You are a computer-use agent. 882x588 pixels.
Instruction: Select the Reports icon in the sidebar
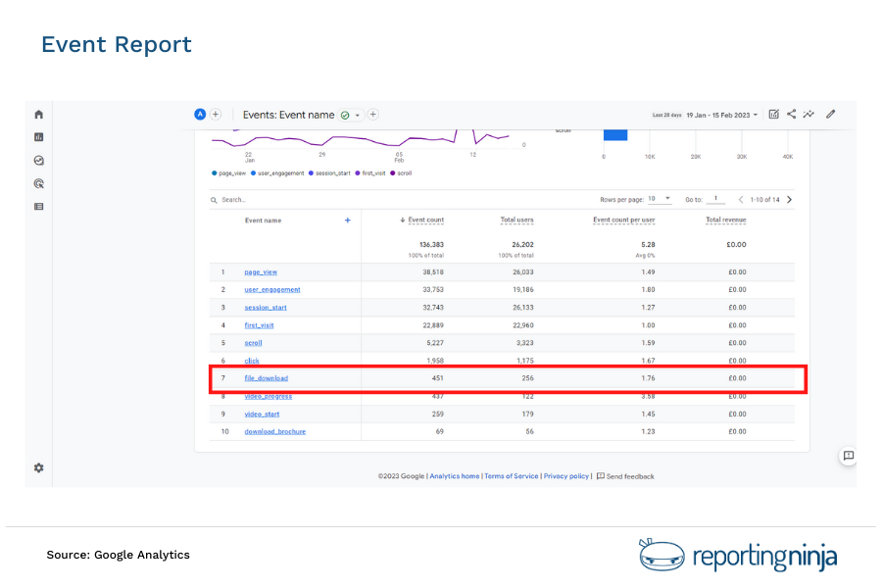[37, 137]
